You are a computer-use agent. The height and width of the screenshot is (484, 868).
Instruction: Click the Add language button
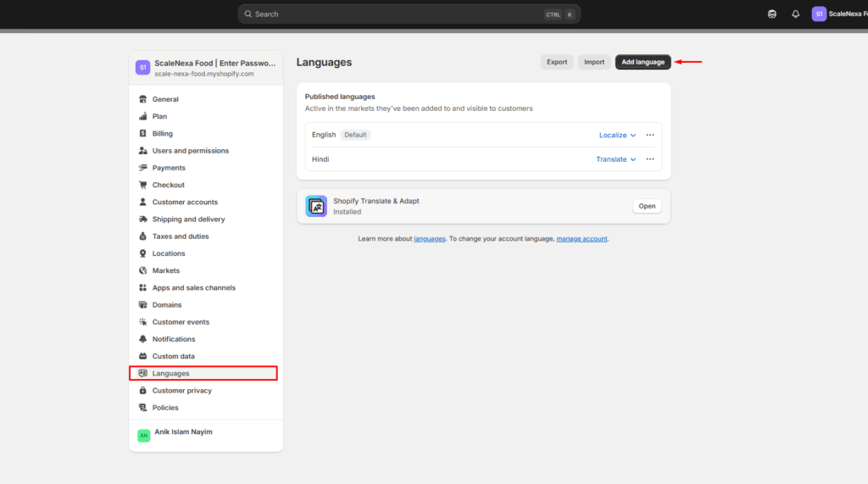643,62
